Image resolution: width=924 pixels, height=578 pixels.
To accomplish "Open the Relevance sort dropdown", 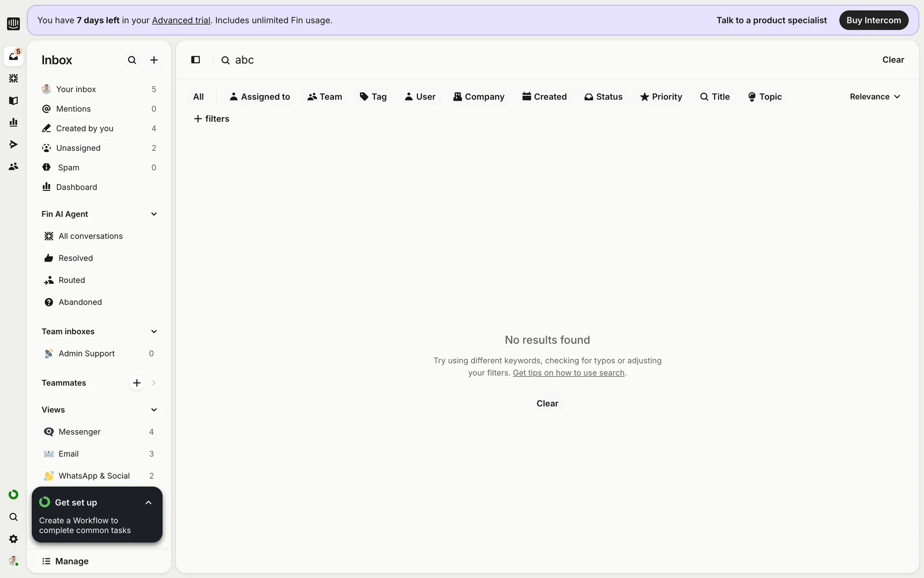I will point(874,97).
